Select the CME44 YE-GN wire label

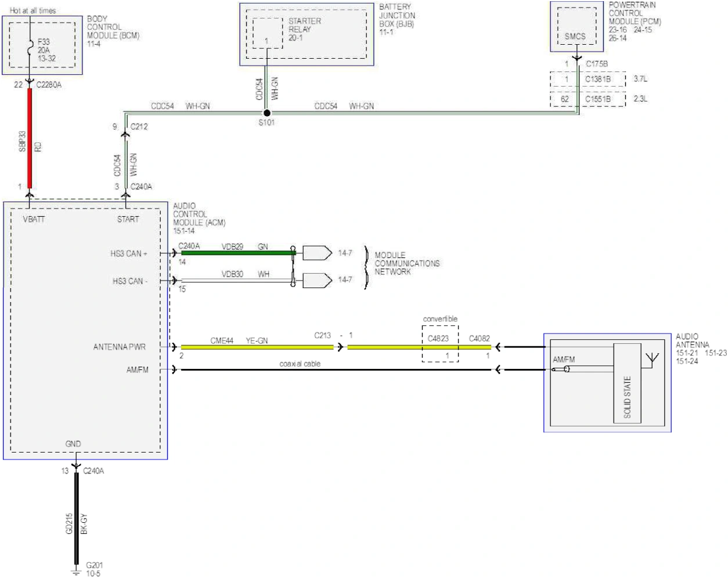pyautogui.click(x=239, y=340)
